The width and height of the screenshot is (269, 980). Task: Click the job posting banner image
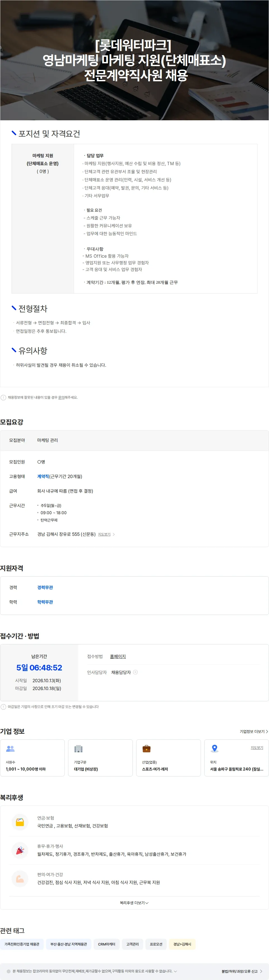click(134, 60)
